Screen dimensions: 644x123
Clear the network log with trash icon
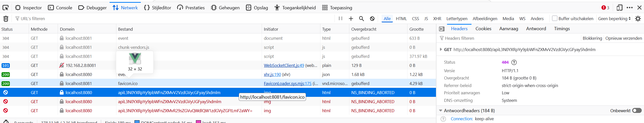click(x=6, y=19)
